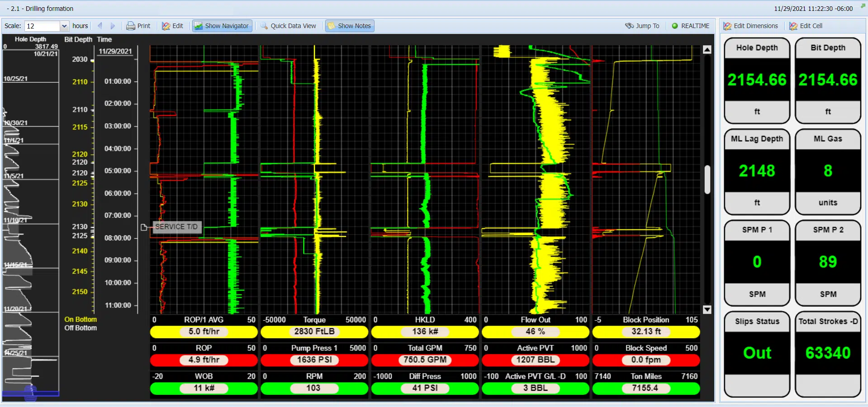This screenshot has width=868, height=407.
Task: Click the Ton Miles 7155.4 readout
Action: [x=646, y=388]
